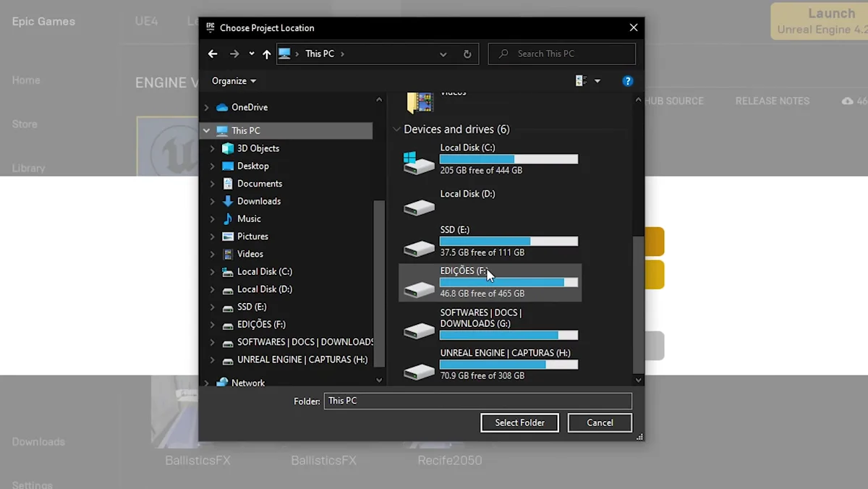Select OneDrive in navigation pane

tap(250, 107)
